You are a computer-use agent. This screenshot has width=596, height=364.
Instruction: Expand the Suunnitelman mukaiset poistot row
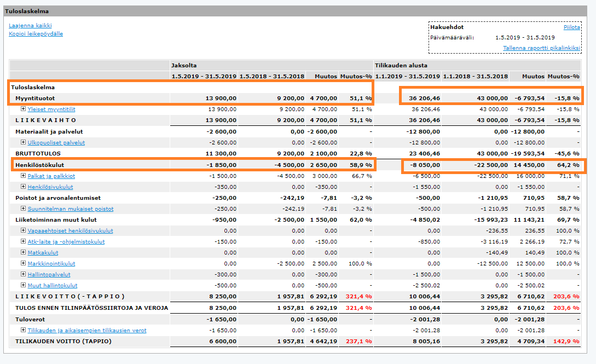click(x=23, y=208)
